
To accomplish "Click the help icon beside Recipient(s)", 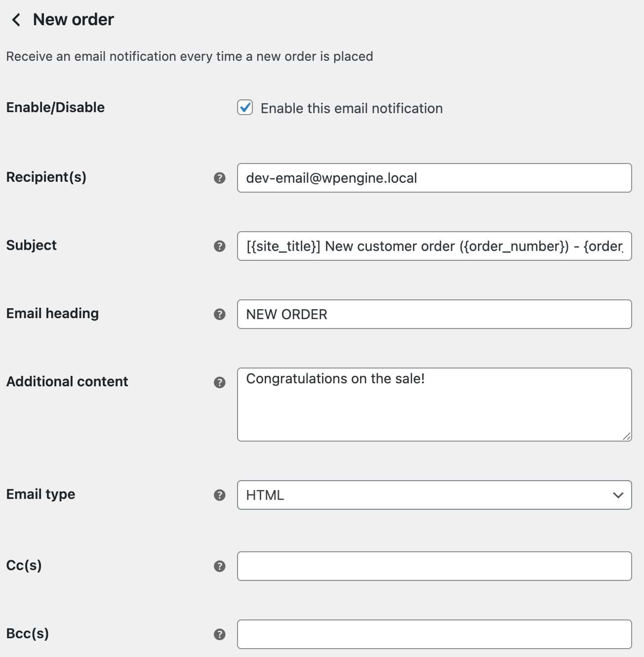I will tap(219, 178).
